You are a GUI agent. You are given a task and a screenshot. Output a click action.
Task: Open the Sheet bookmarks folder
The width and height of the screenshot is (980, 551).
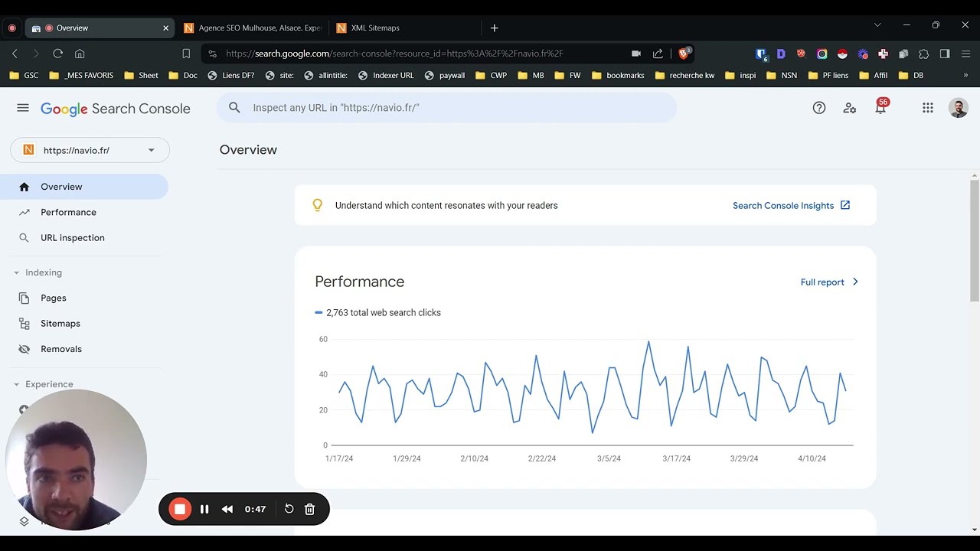(142, 76)
